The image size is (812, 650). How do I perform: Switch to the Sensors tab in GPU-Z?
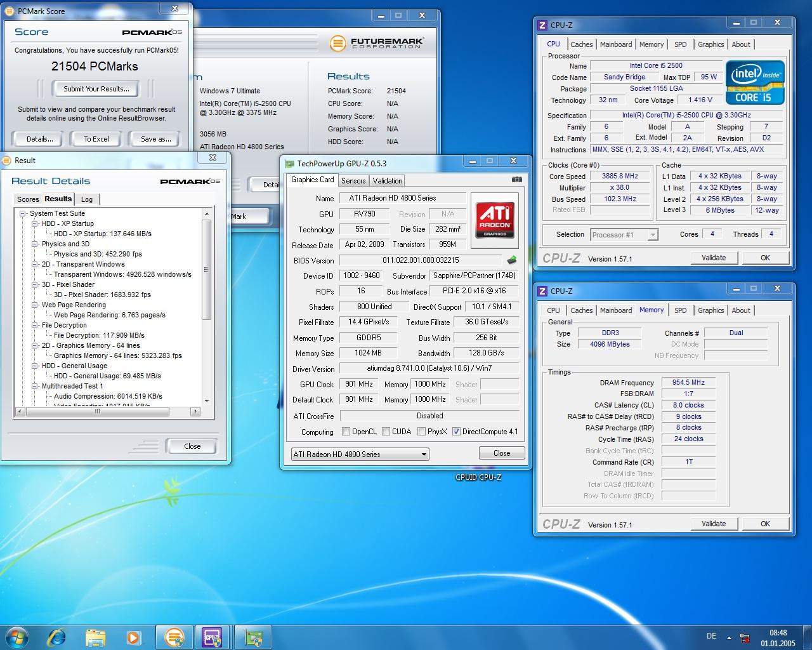coord(353,181)
